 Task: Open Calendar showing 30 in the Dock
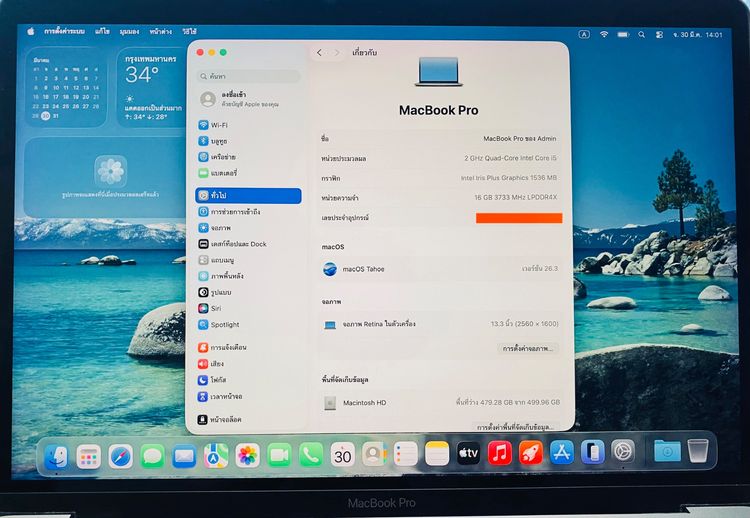pos(342,455)
